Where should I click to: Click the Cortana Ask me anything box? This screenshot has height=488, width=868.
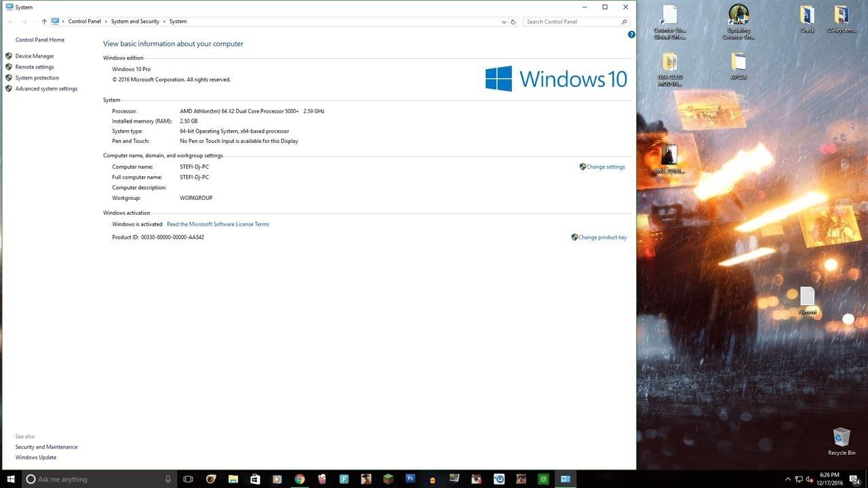(98, 479)
